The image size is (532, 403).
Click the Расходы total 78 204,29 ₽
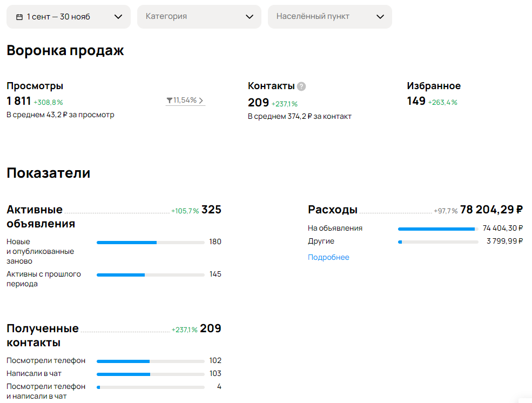pyautogui.click(x=491, y=210)
